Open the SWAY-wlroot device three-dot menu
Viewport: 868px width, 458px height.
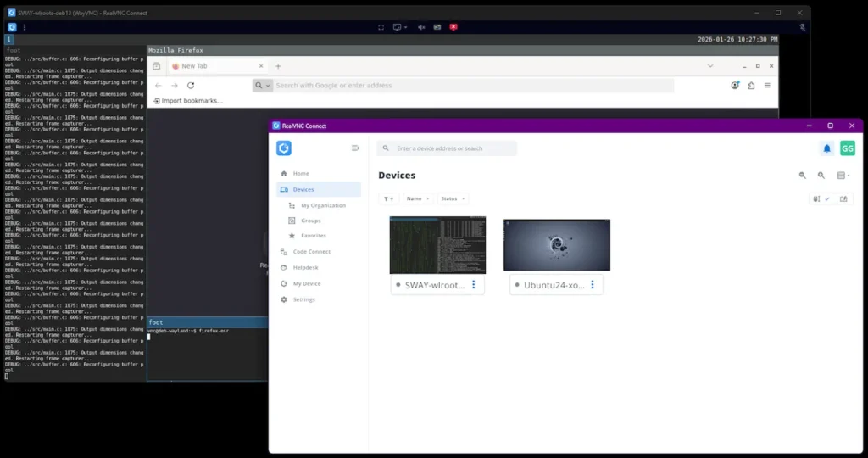[x=473, y=285]
